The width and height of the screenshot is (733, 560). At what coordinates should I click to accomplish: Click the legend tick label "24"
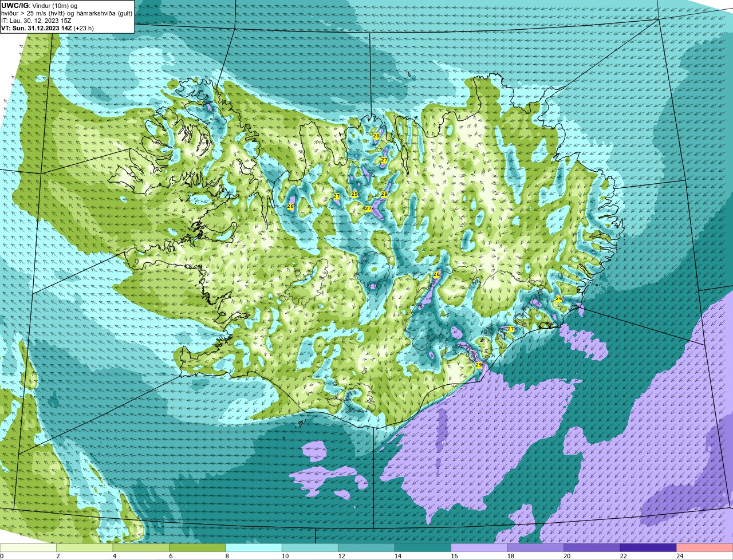pos(679,556)
